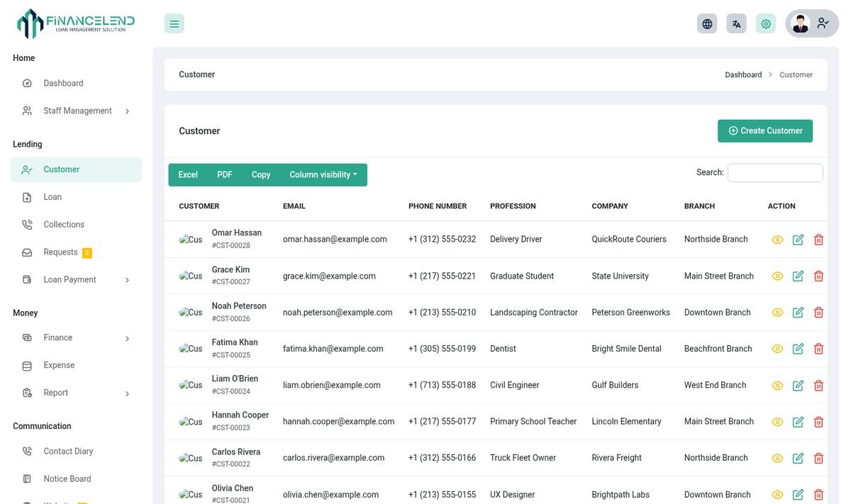
Task: Open the settings gear icon in header
Action: [766, 23]
